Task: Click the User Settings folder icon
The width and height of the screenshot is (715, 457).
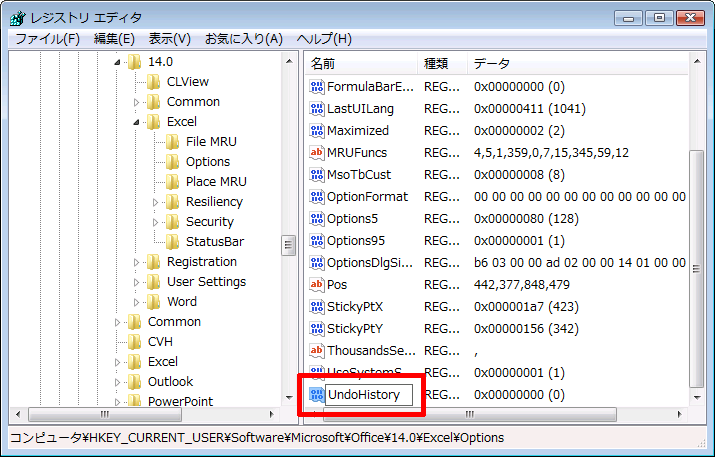Action: point(154,282)
